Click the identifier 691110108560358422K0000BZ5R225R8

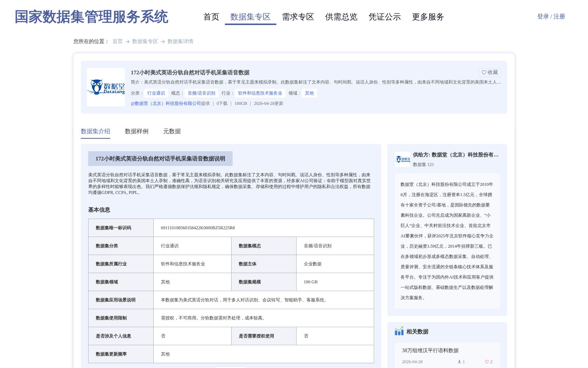point(198,228)
